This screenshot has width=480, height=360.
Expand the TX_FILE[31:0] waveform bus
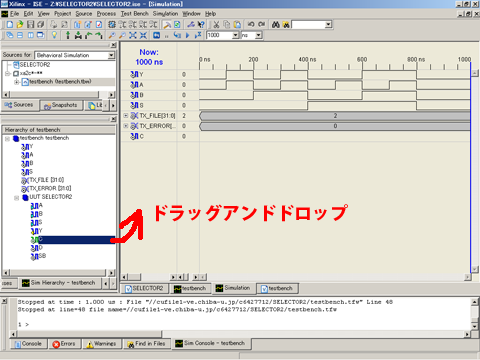pos(126,116)
